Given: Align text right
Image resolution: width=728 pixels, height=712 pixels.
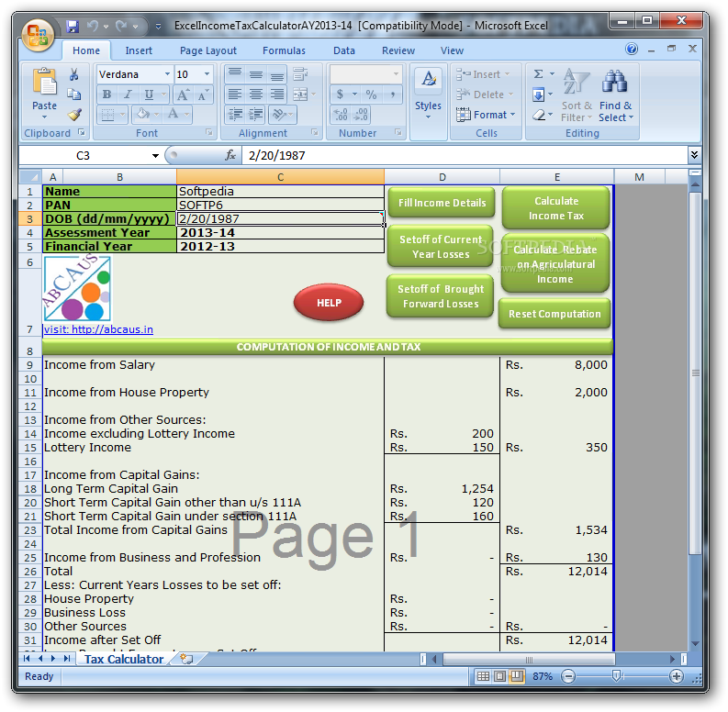Looking at the screenshot, I should click(277, 95).
